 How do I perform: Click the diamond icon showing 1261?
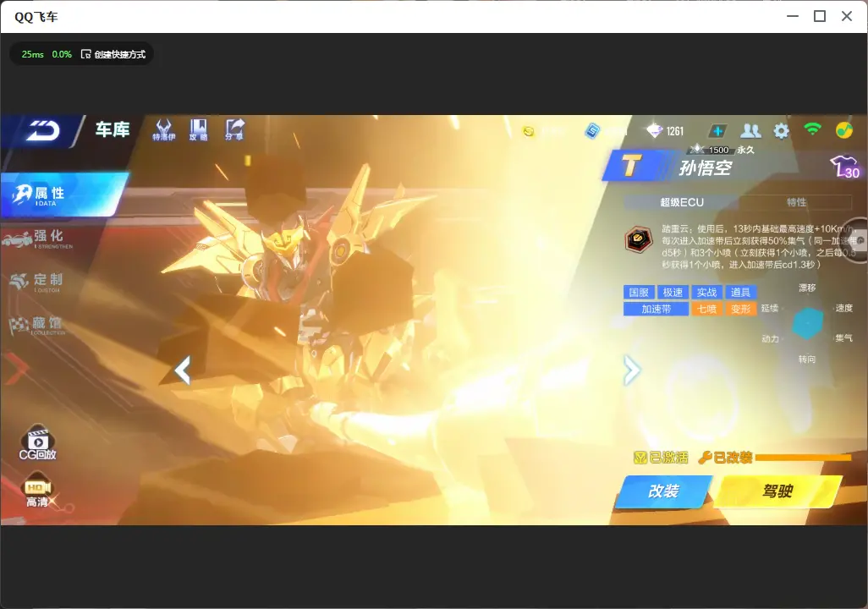[x=654, y=130]
